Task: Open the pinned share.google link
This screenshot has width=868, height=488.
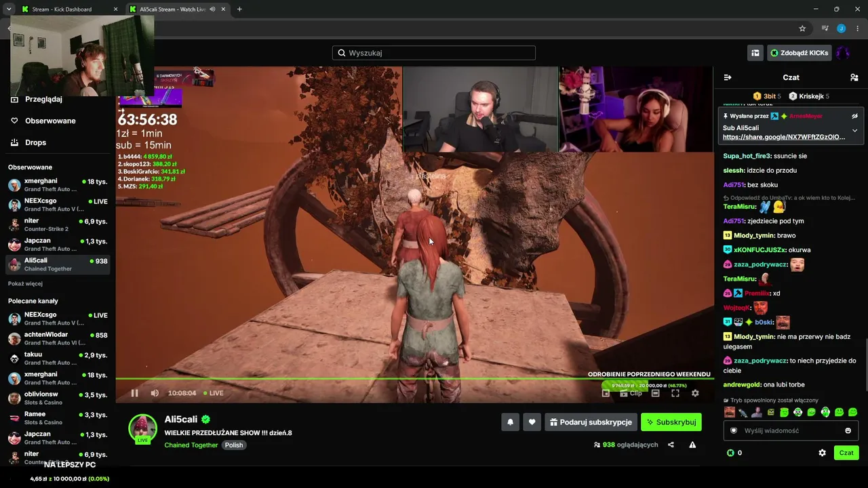Action: coord(784,137)
